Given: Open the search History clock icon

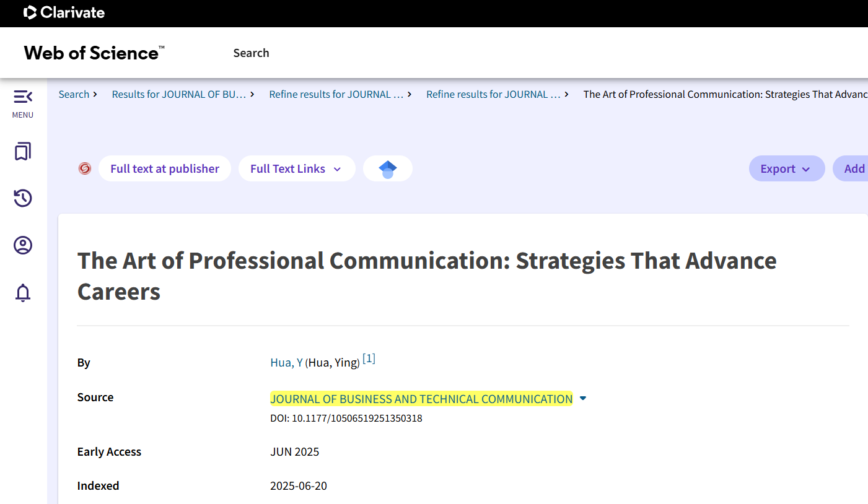Looking at the screenshot, I should click(x=23, y=198).
